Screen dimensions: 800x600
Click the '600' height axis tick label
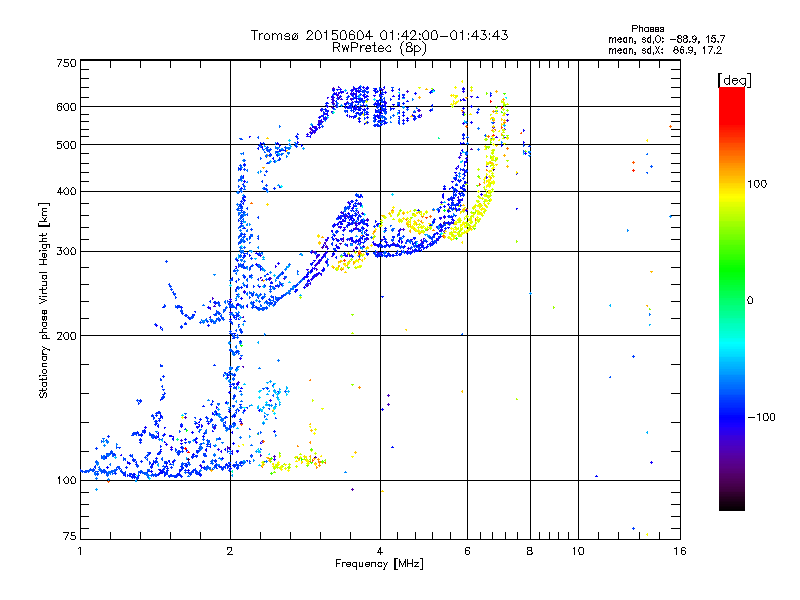pos(66,107)
